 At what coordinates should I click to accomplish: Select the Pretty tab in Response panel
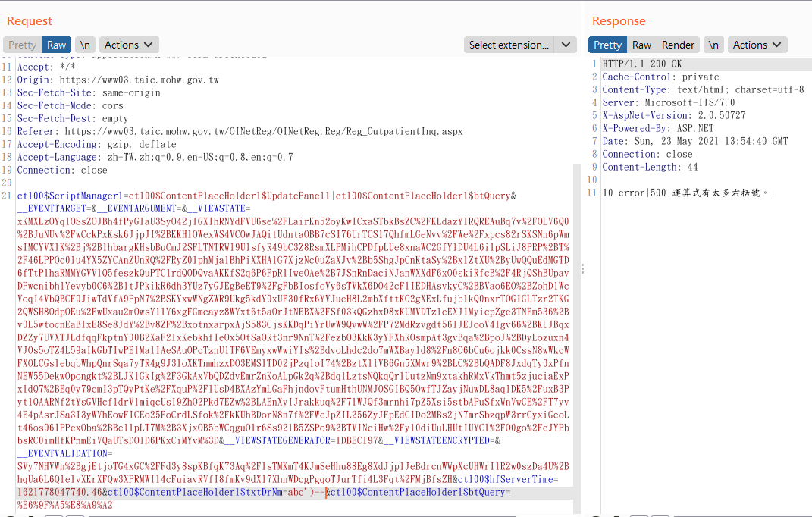(607, 45)
